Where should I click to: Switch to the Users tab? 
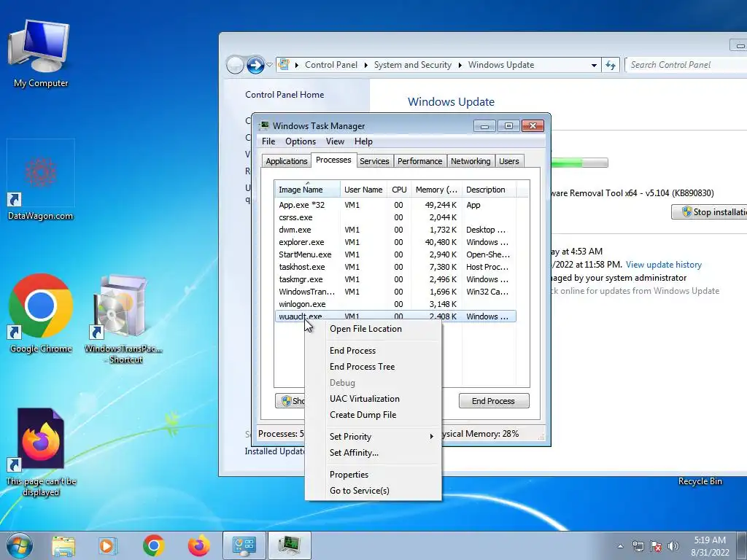pyautogui.click(x=508, y=161)
